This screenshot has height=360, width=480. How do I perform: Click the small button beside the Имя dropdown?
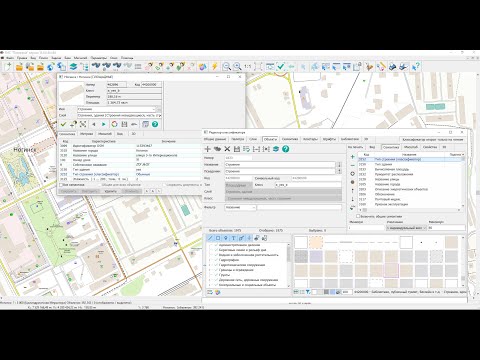pos(159,109)
